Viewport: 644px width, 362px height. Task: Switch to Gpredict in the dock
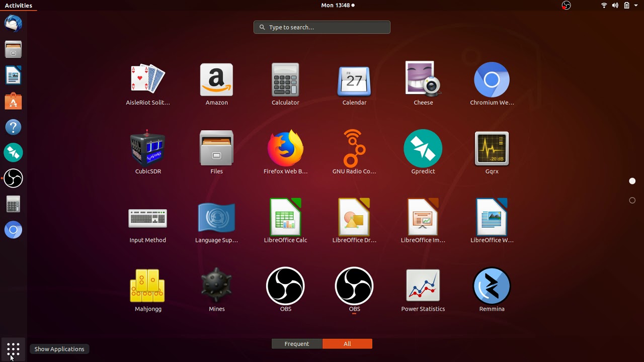coord(14,153)
